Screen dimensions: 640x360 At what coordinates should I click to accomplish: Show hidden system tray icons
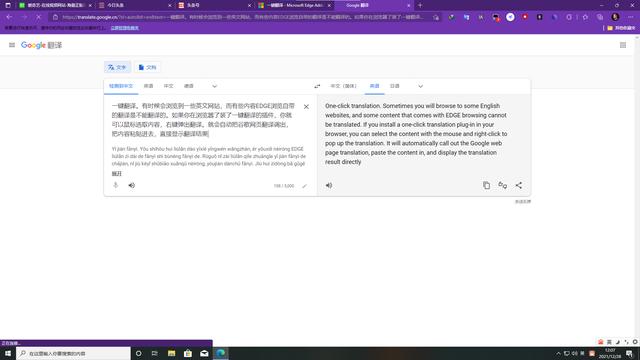(558, 353)
